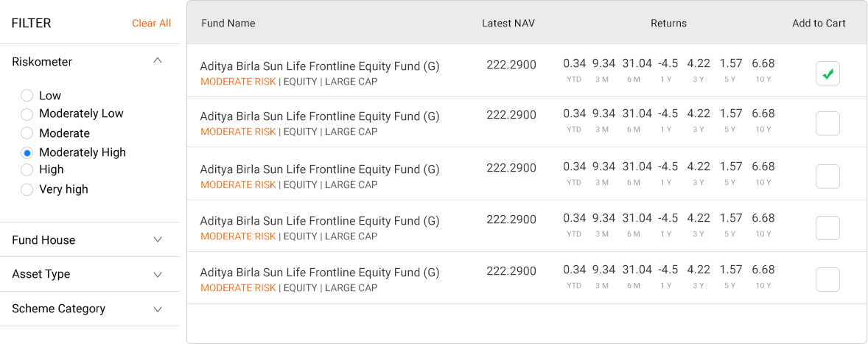Open the first Aditya Birla Frontline Equity Fund
The image size is (868, 344).
point(319,66)
